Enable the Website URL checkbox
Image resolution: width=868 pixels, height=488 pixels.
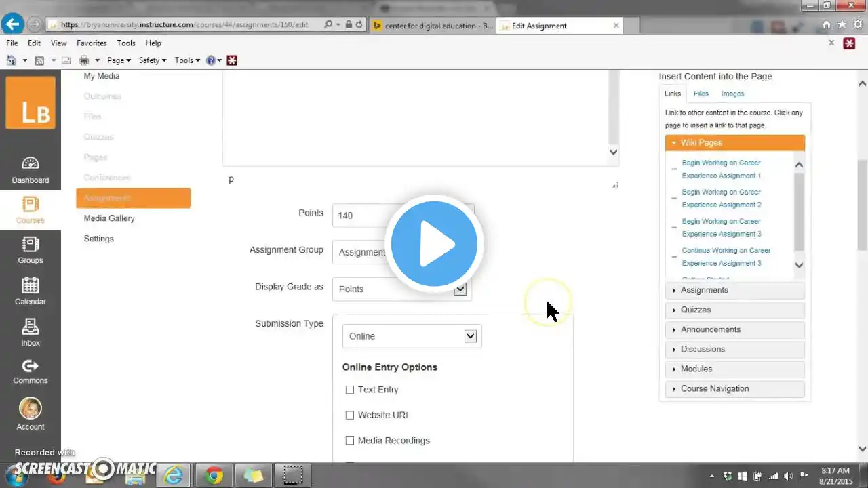tap(350, 415)
